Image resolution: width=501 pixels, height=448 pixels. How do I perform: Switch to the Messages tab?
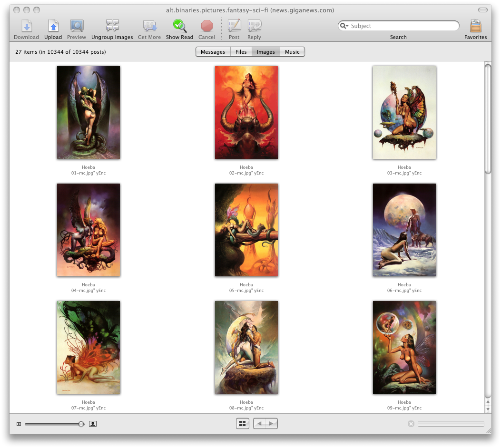pyautogui.click(x=213, y=52)
